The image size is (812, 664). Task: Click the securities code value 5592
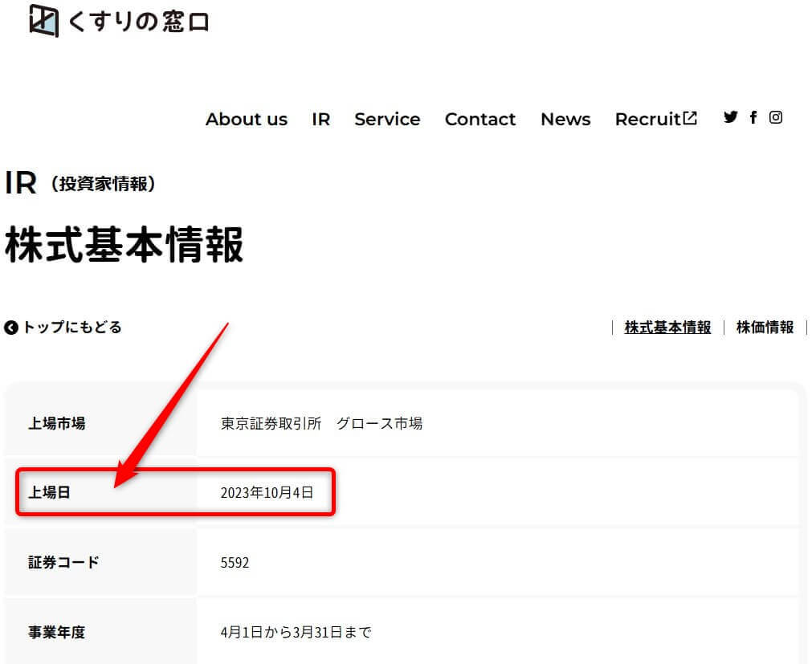(x=235, y=563)
